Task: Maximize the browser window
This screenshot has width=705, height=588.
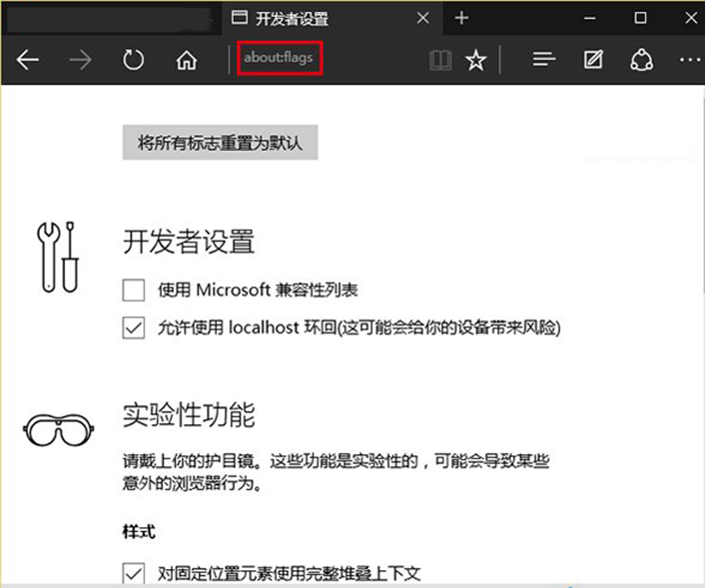Action: pos(641,18)
